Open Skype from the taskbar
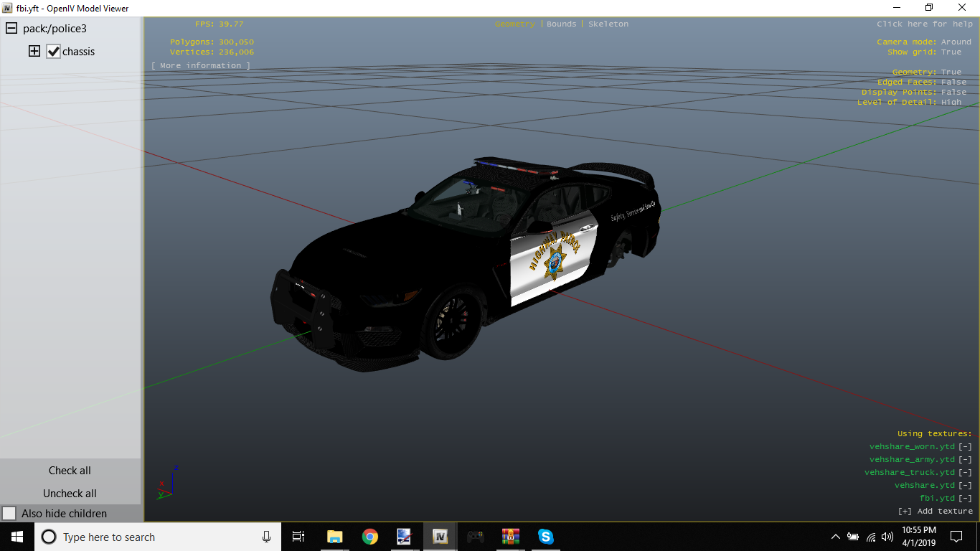The image size is (980, 551). 546,537
